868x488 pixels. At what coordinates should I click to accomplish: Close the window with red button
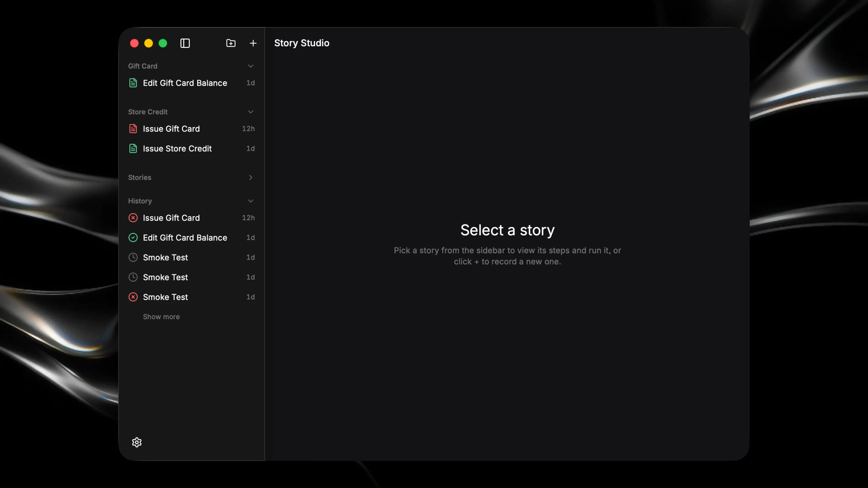point(135,43)
